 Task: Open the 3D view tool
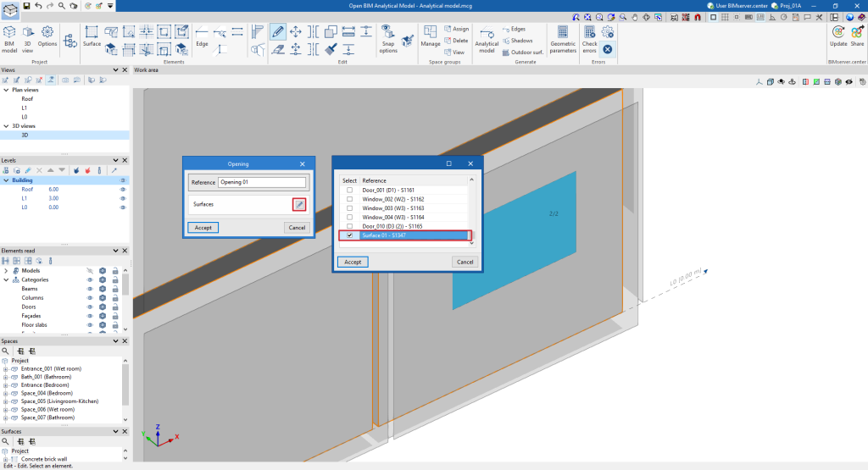(27, 39)
